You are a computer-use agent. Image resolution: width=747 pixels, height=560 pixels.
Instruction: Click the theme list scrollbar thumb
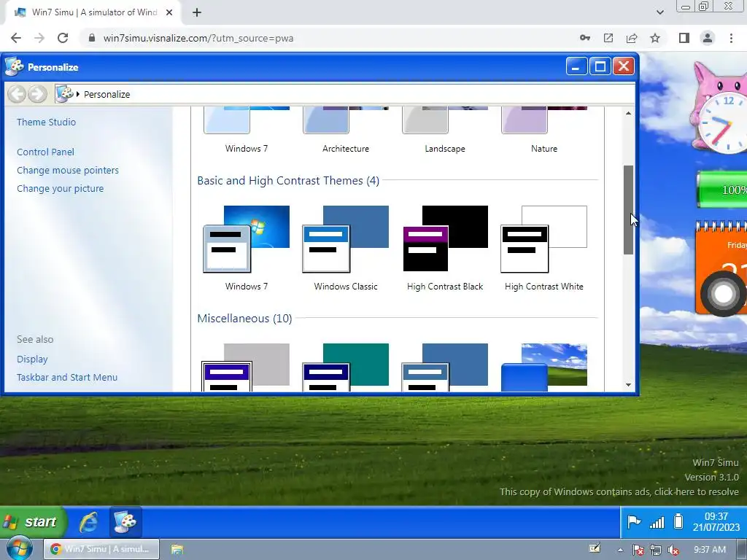click(628, 209)
